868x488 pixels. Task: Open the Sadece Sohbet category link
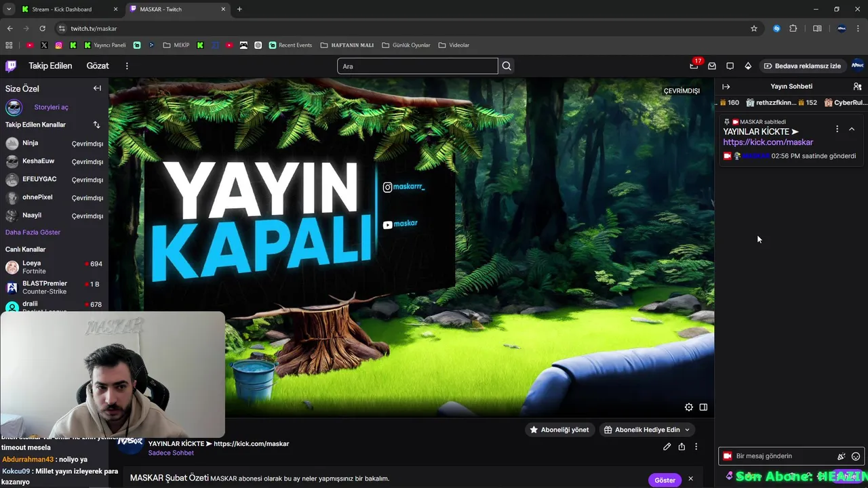[x=171, y=453]
